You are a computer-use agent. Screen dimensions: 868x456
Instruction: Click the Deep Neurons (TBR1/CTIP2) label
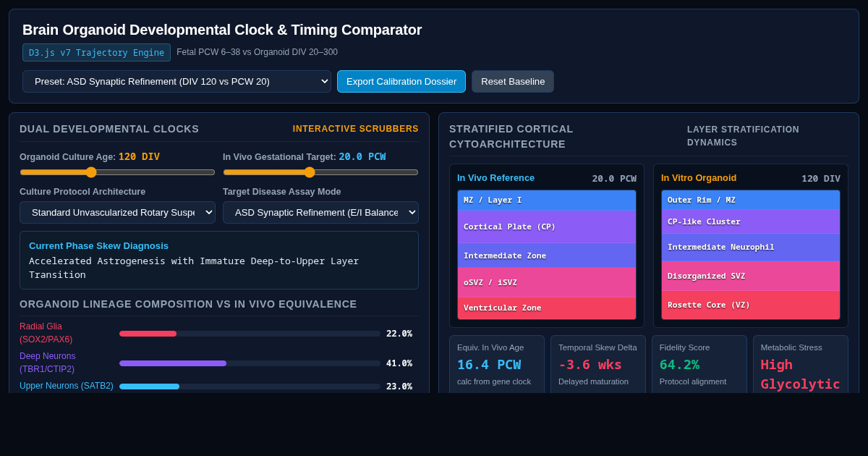coord(47,363)
